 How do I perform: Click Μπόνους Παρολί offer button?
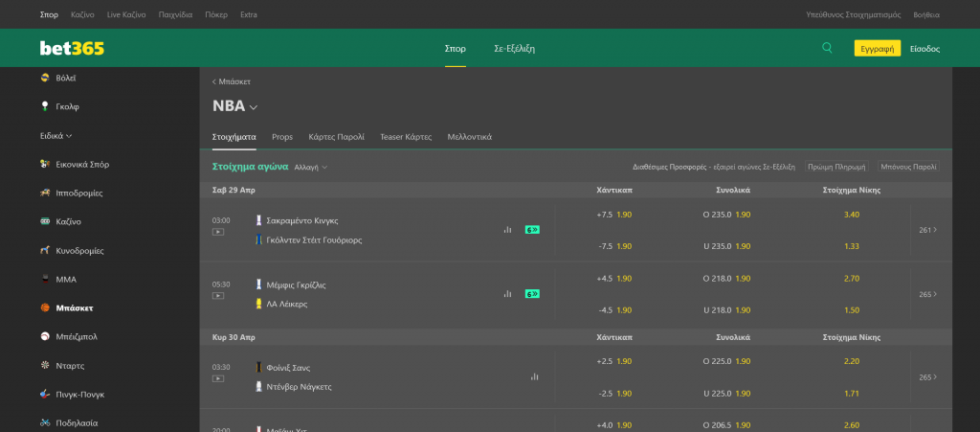click(x=909, y=167)
